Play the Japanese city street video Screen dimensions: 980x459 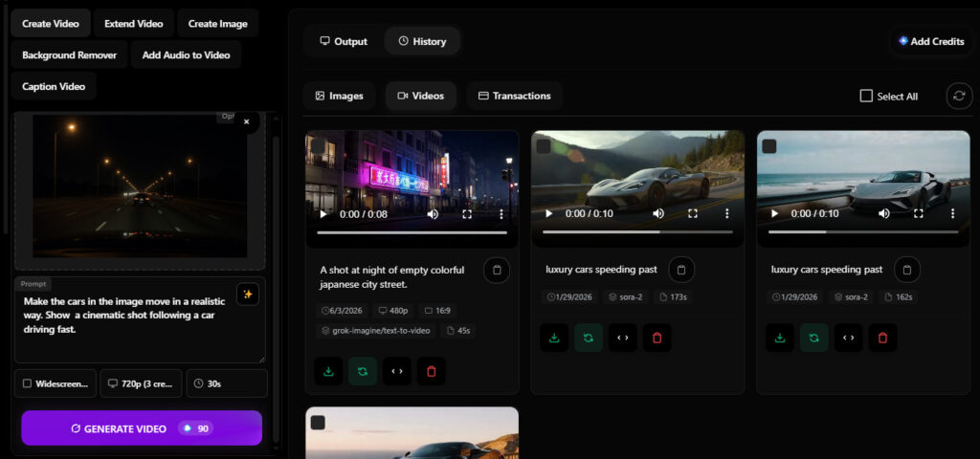323,214
